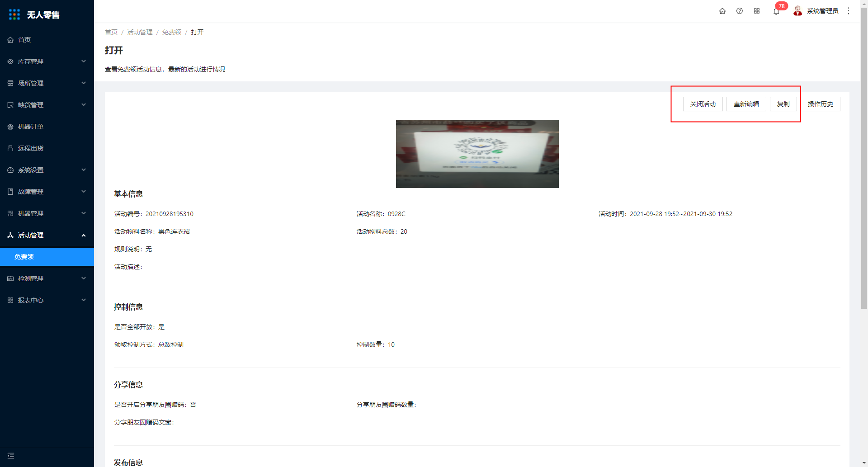This screenshot has height=467, width=868.
Task: Expand 缺货管理 chevron arrow
Action: [84, 105]
